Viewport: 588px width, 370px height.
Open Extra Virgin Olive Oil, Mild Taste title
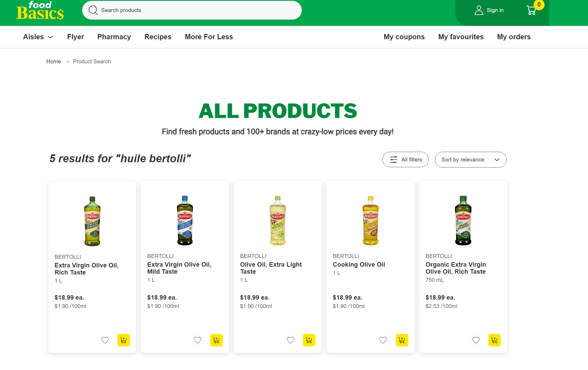(179, 268)
